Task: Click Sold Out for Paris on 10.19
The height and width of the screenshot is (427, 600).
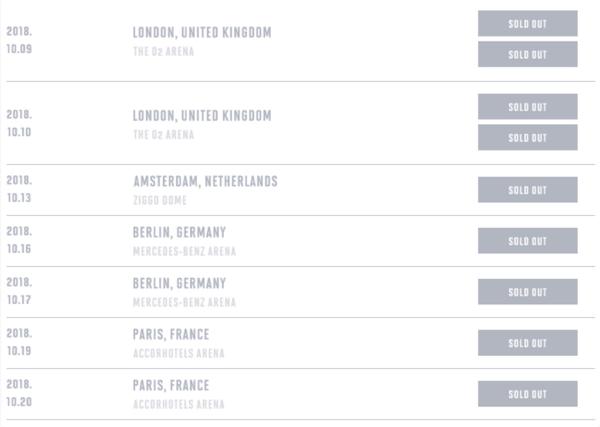Action: pos(527,343)
